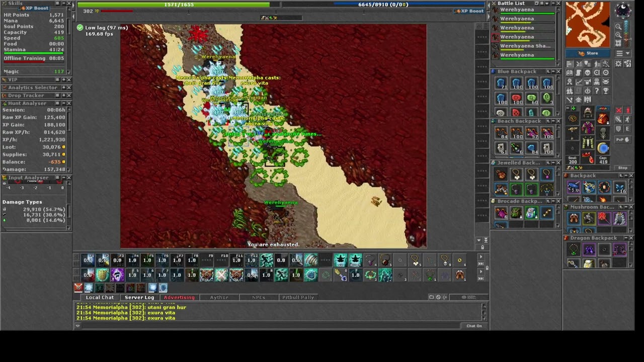Zoom out the minimap
This screenshot has height=362, width=644.
pos(618,26)
